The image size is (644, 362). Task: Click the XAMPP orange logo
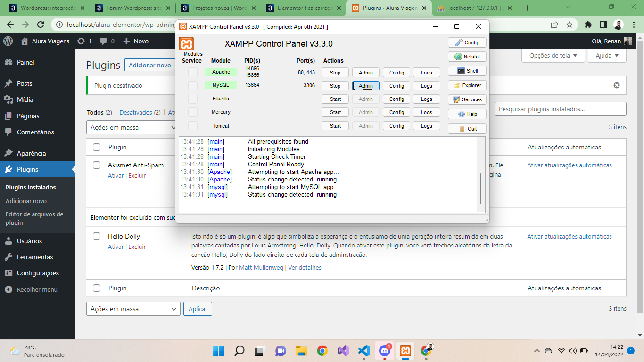(186, 44)
